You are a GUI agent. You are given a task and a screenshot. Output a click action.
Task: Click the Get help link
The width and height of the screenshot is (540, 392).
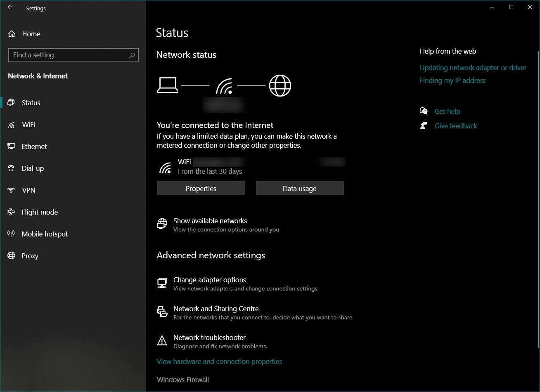click(447, 111)
